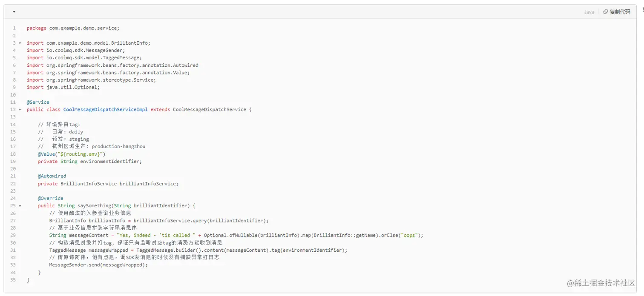Viewport: 644px width, 296px height.
Task: Click the comment 基于业务信息拼装字符串消息体
Action: click(x=93, y=228)
